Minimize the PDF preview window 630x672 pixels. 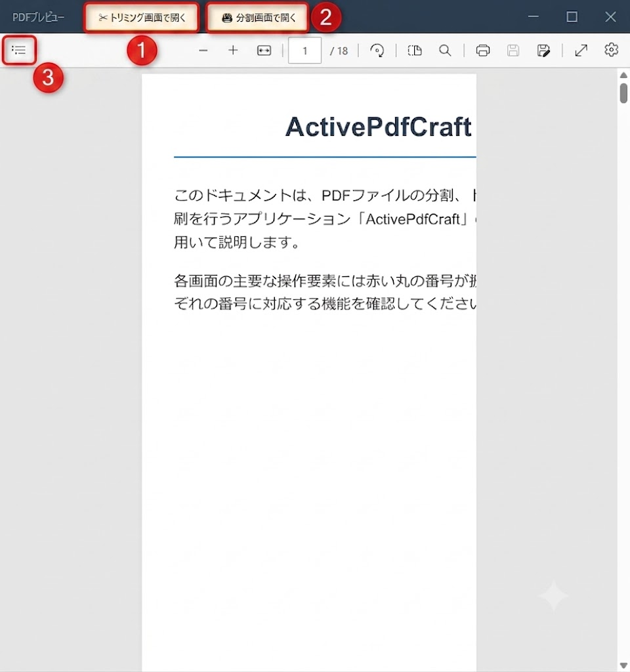[533, 16]
